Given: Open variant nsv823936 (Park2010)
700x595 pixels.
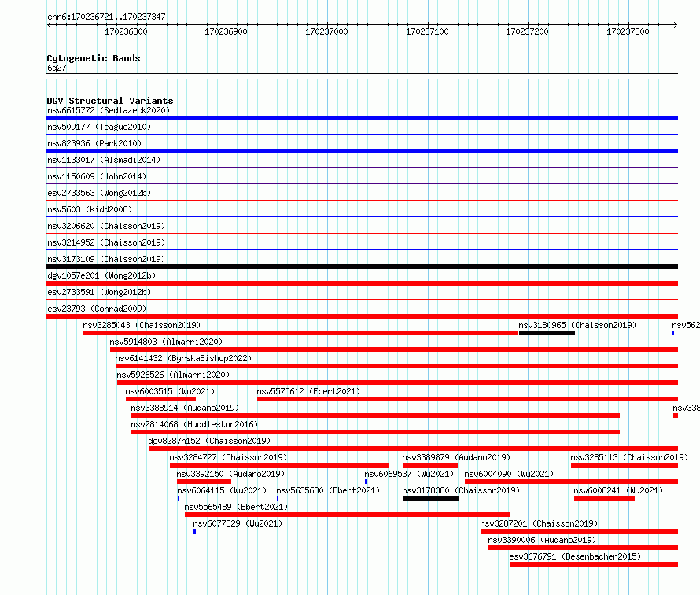Looking at the screenshot, I should [x=94, y=143].
